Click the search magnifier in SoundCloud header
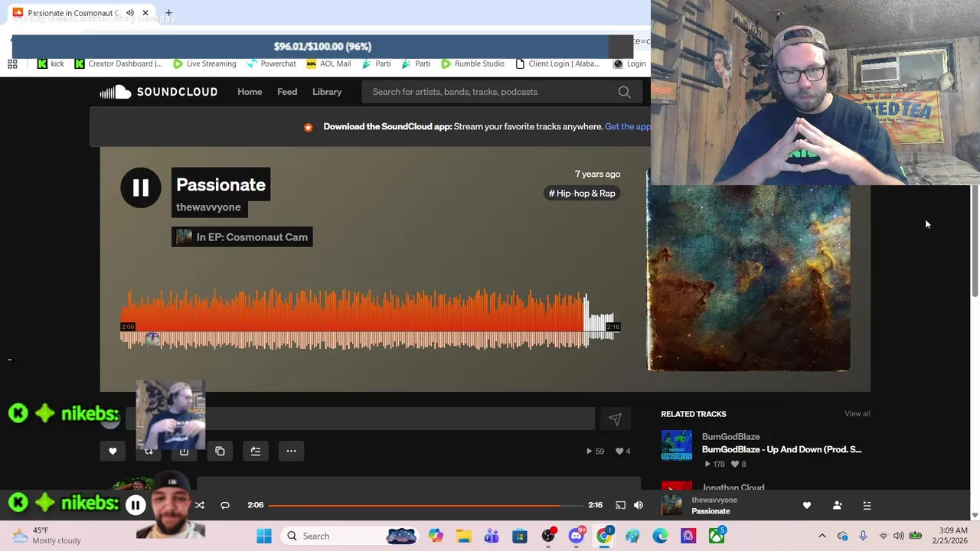This screenshot has height=551, width=980. point(624,92)
